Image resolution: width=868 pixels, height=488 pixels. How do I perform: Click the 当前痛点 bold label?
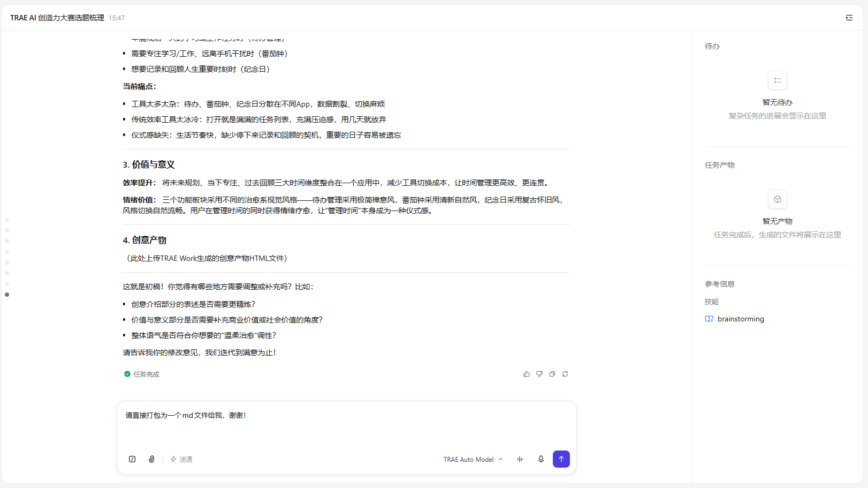pos(139,86)
